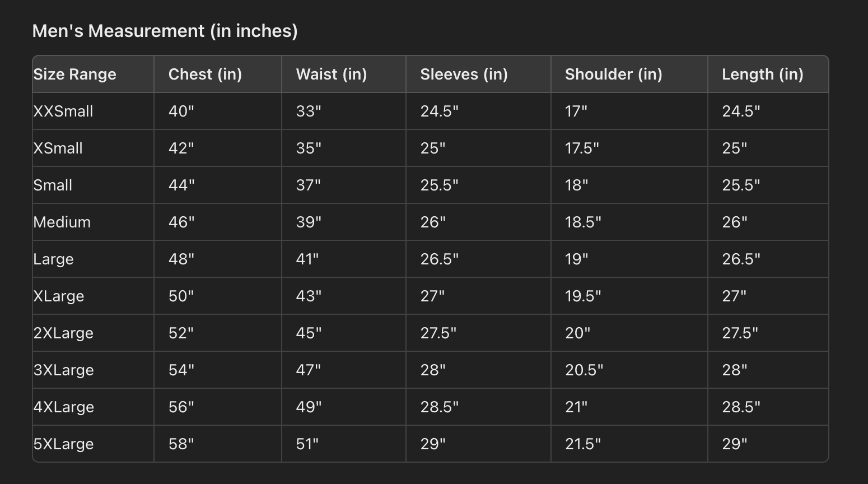Click the 43" waist value for XLarge

(309, 296)
